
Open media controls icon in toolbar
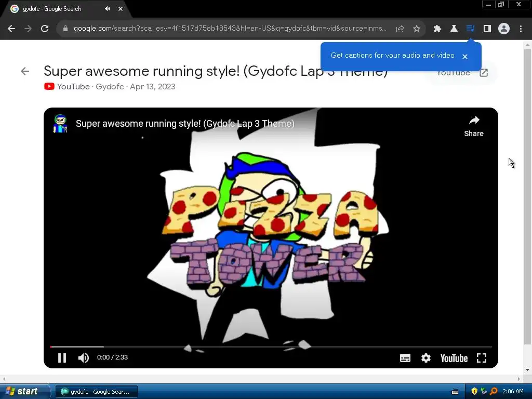pos(470,29)
